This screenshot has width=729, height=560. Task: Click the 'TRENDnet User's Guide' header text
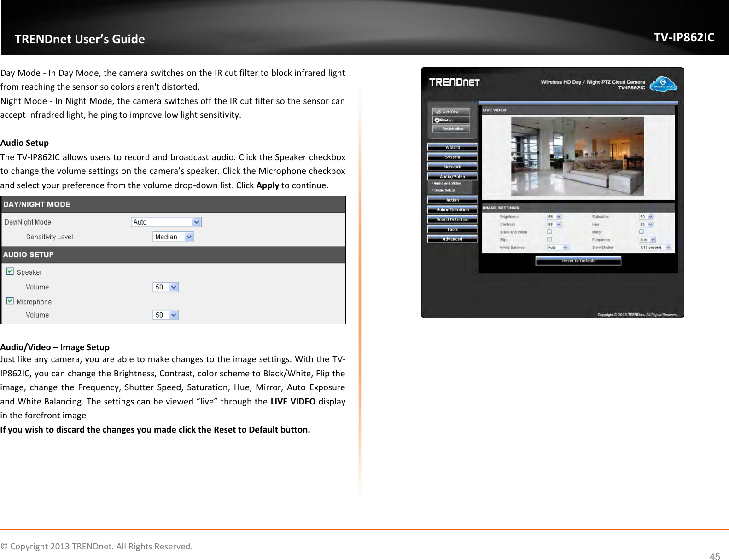point(80,39)
